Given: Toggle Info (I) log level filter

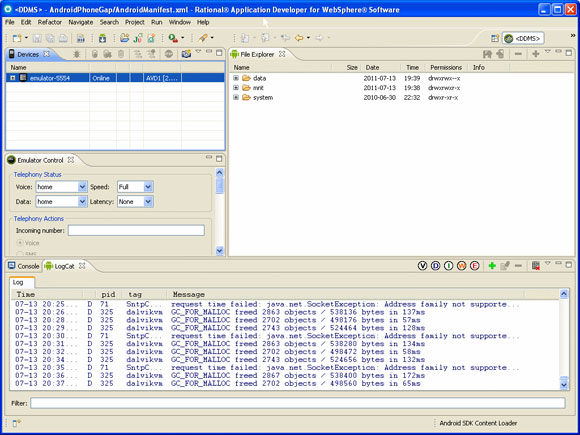Looking at the screenshot, I should pyautogui.click(x=448, y=266).
